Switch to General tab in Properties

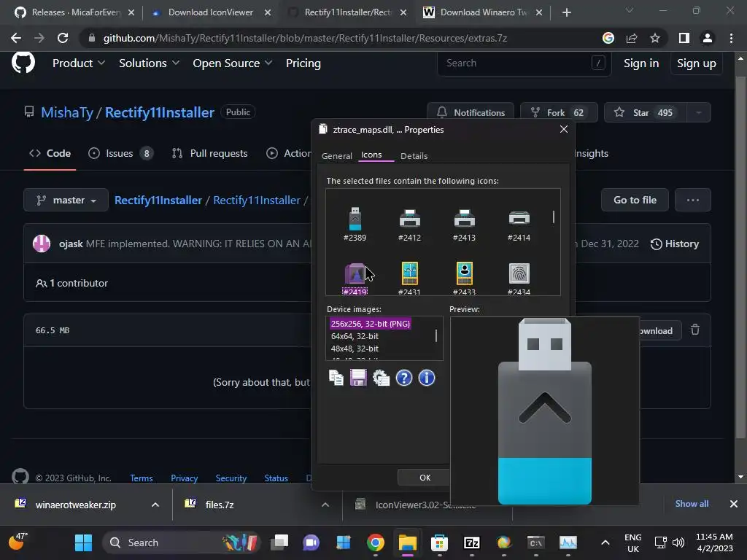pos(337,156)
